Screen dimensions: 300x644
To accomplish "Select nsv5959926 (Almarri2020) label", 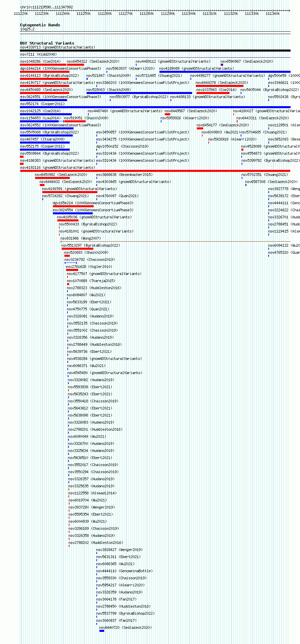I will (x=185, y=118).
